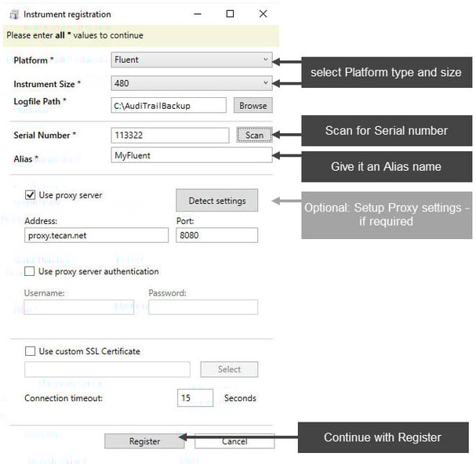Minimize the Instrument registration window
This screenshot has width=476, height=471.
pyautogui.click(x=198, y=14)
